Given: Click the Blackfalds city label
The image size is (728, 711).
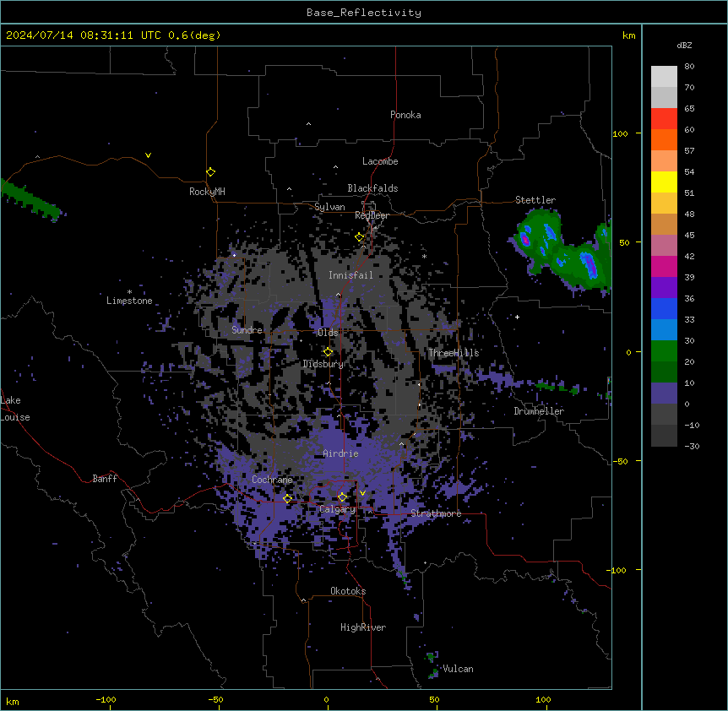Looking at the screenshot, I should [372, 188].
